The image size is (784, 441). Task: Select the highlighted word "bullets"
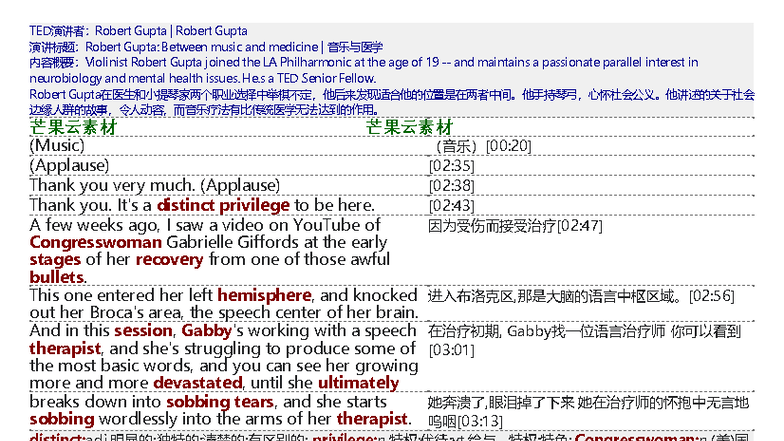[x=56, y=277]
